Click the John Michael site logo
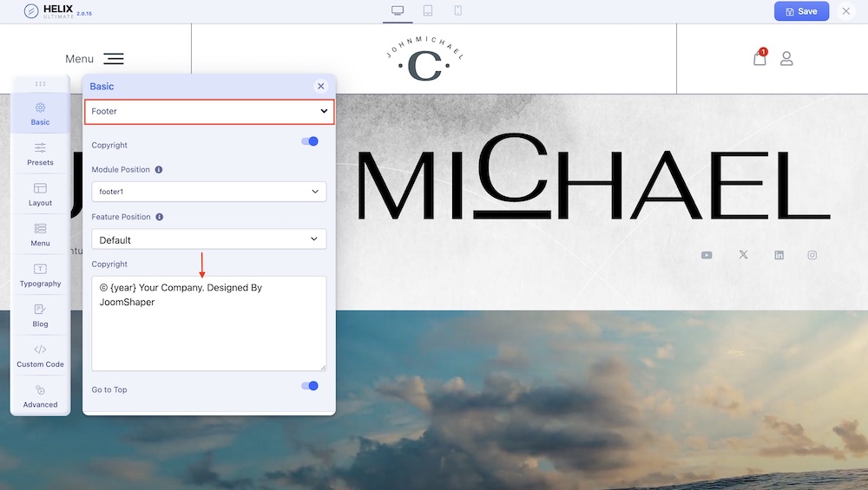This screenshot has width=868, height=490. (x=424, y=59)
